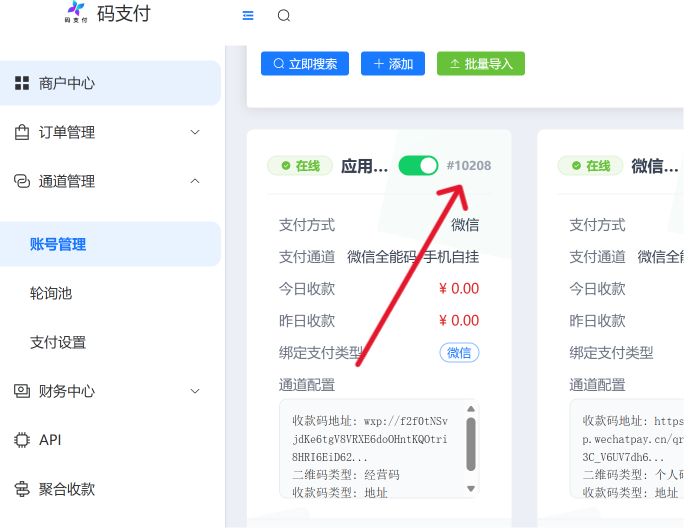This screenshot has width=684, height=528.
Task: Open 商户中心 menu item
Action: tap(109, 83)
